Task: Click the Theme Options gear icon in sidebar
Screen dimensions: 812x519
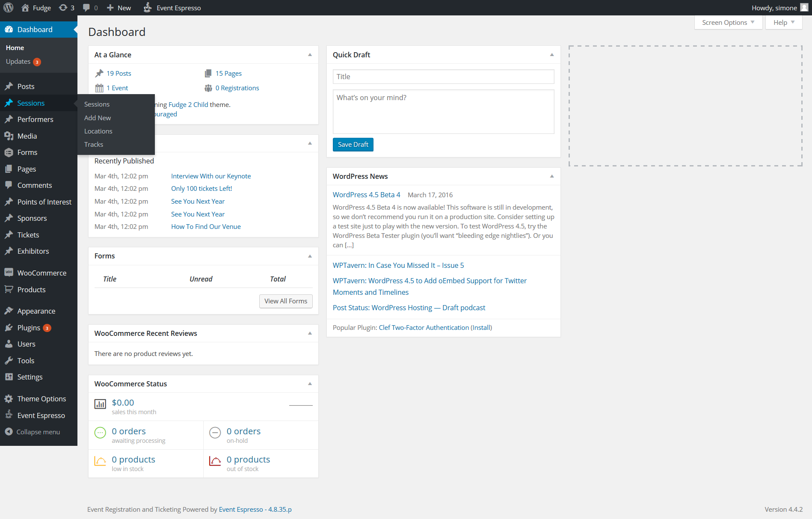Action: (9, 399)
